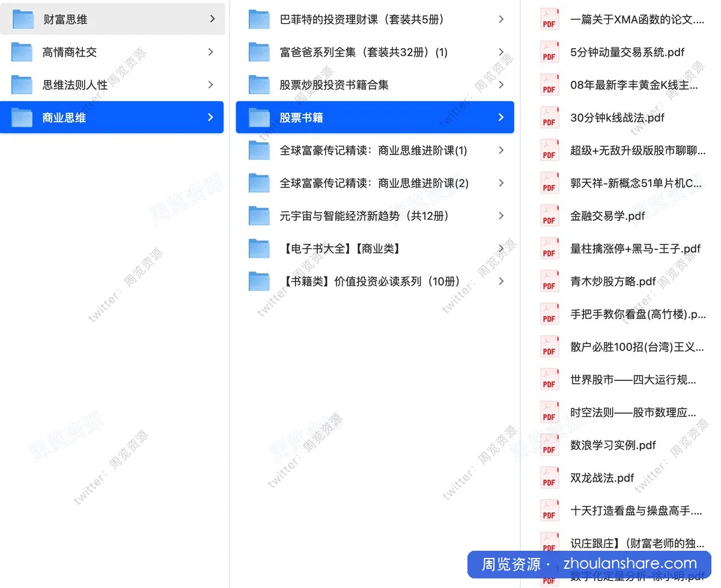The image size is (721, 588).
Task: Expand the 思维法则人性 folder chevron
Action: click(x=210, y=85)
